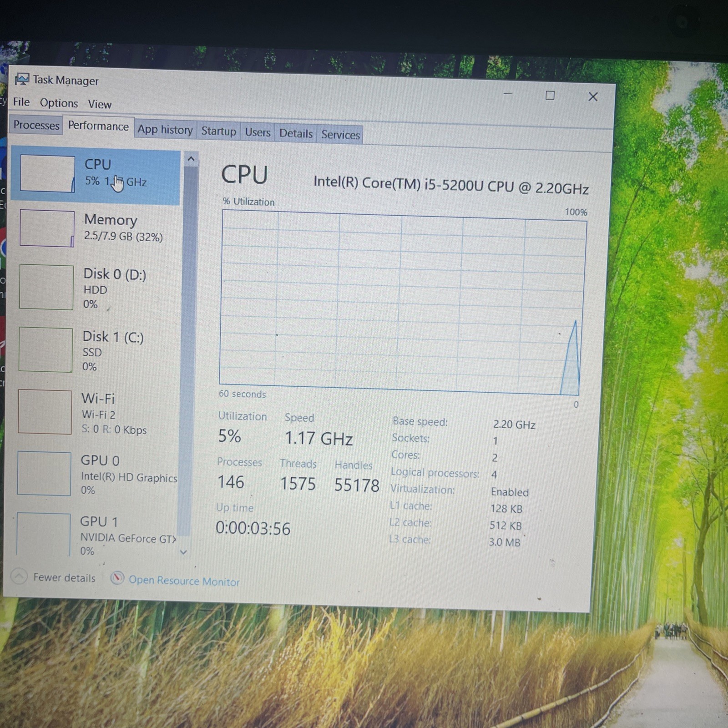
Task: Click the Intel Core i5-5200U processor name
Action: click(x=451, y=185)
